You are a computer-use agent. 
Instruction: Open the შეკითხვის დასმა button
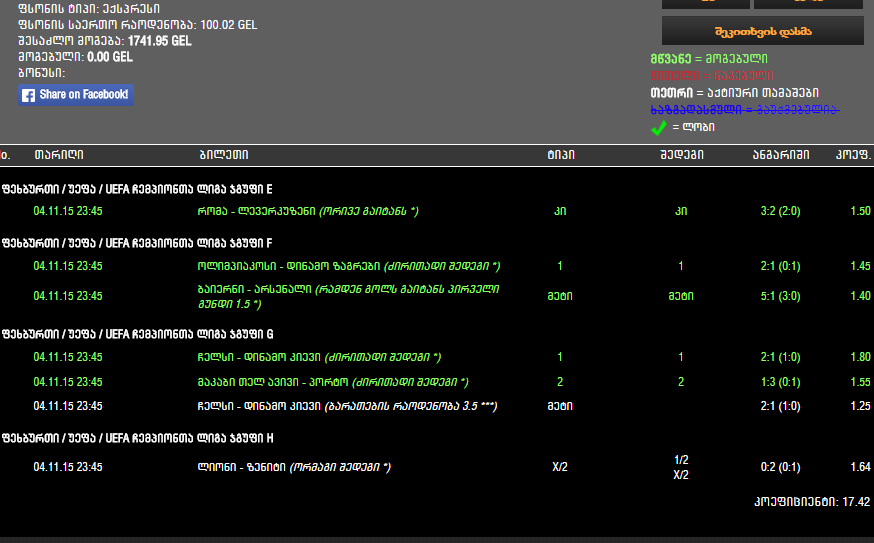point(763,31)
